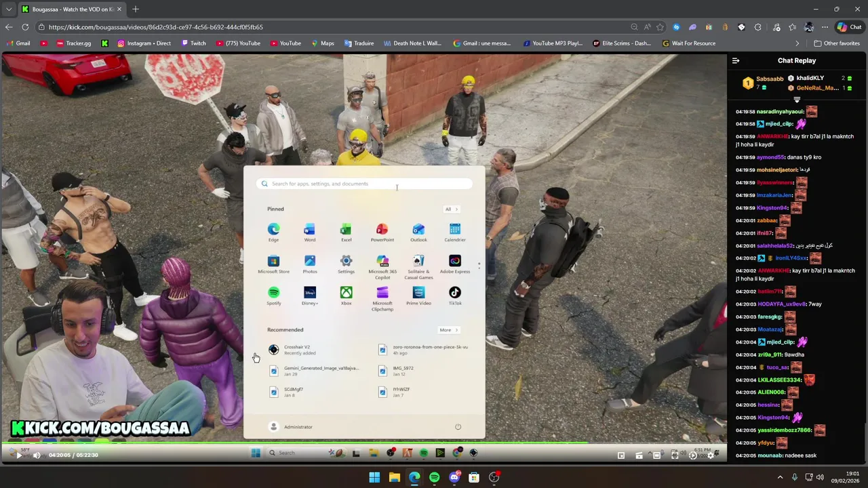868x488 pixels.
Task: Open the pinned Word app
Action: click(310, 232)
